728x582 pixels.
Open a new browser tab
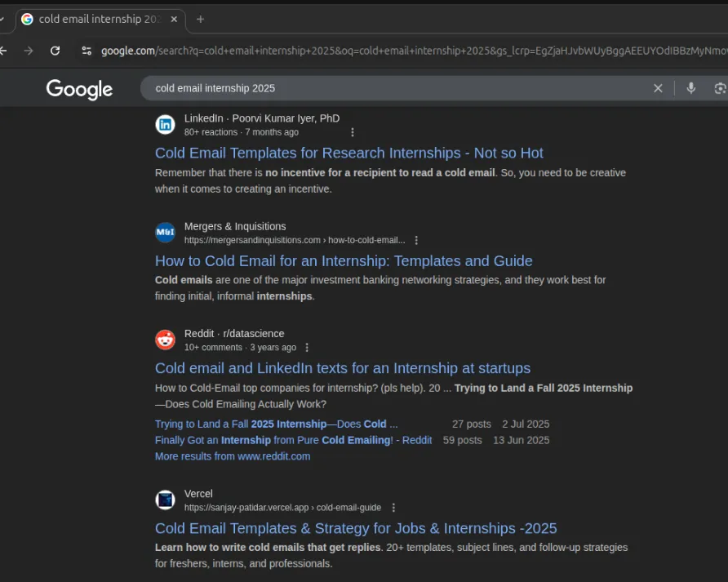200,19
